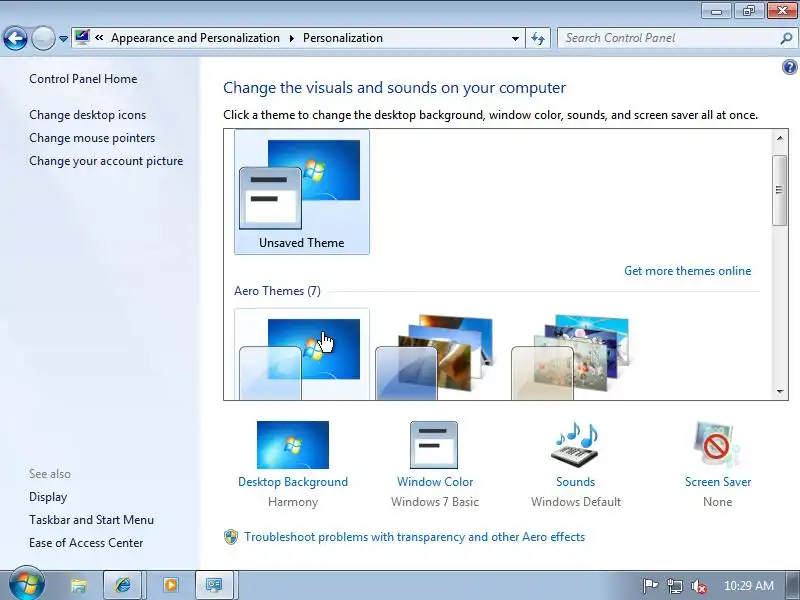The height and width of the screenshot is (600, 800).
Task: Open the address bar history dropdown
Action: (515, 38)
